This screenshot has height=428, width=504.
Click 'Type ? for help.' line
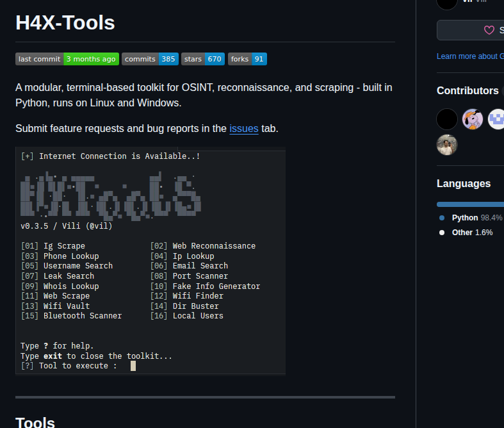57,346
